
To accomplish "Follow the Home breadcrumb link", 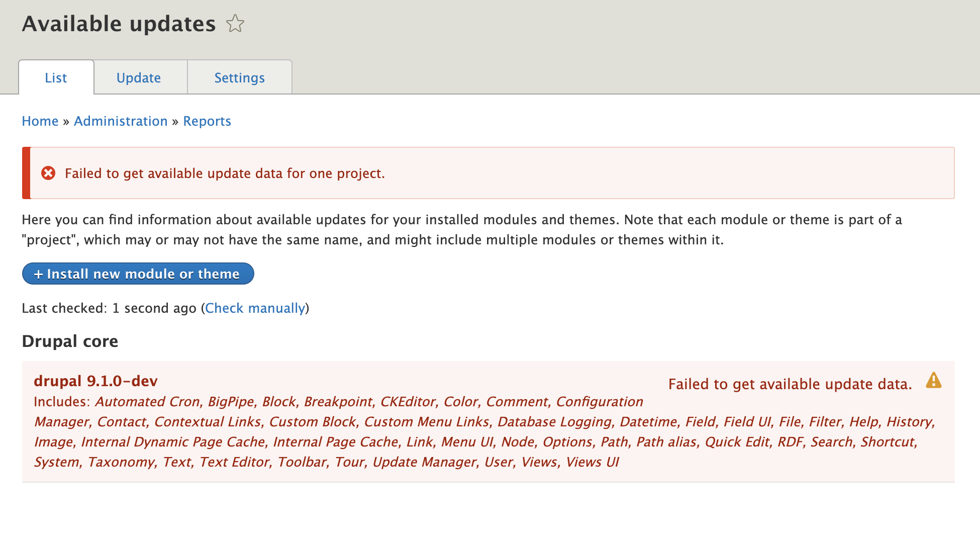I will point(40,121).
